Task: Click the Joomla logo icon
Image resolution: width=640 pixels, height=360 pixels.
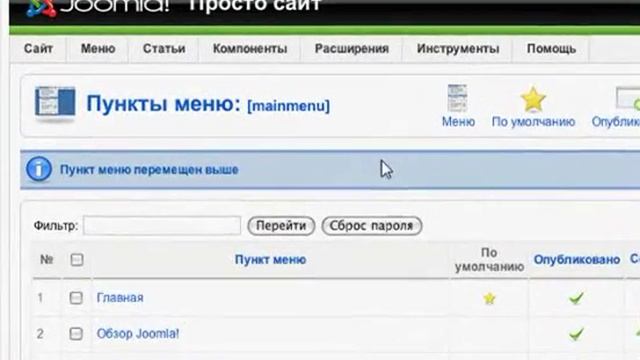Action: click(x=41, y=7)
